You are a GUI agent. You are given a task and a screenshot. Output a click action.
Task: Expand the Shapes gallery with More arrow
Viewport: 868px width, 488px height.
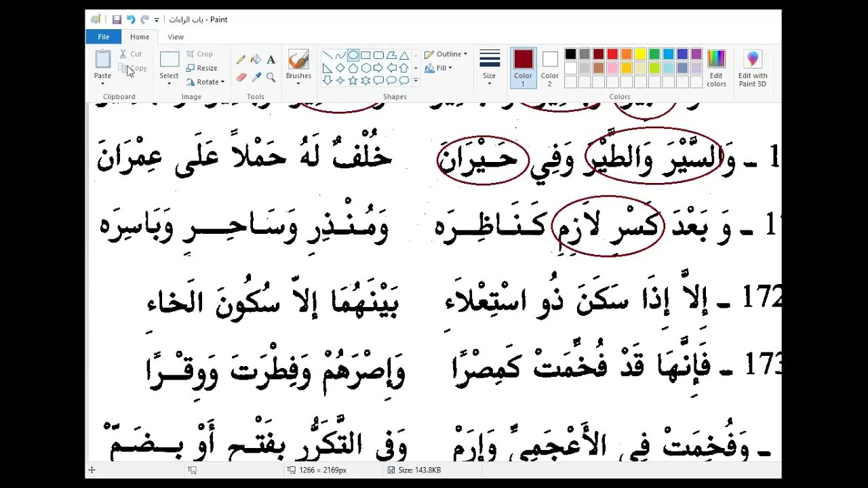click(x=416, y=81)
